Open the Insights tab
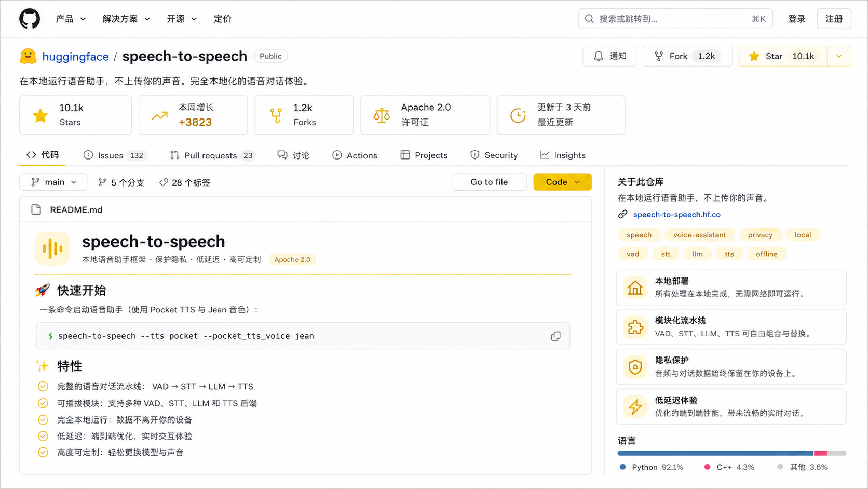Viewport: 868px width, 489px height. (x=563, y=155)
